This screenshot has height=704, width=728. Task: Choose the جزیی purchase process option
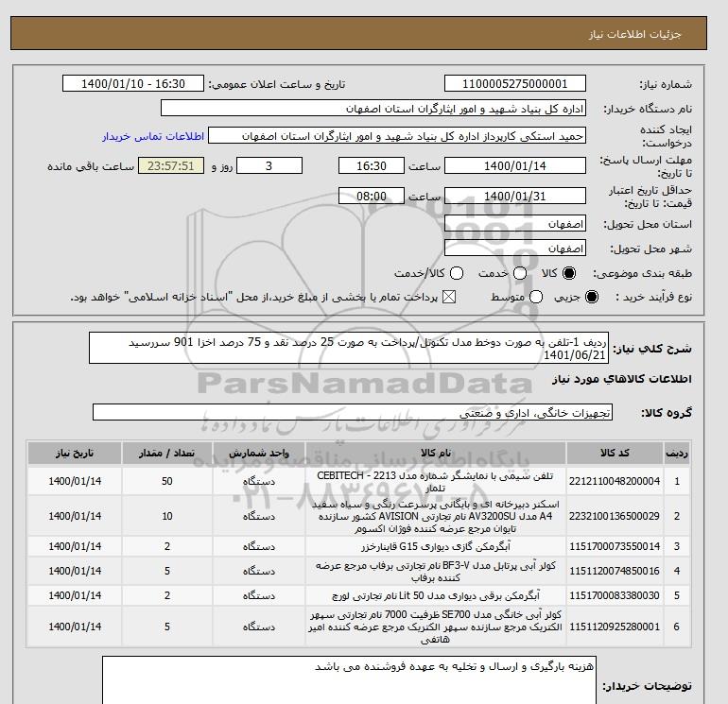click(592, 297)
